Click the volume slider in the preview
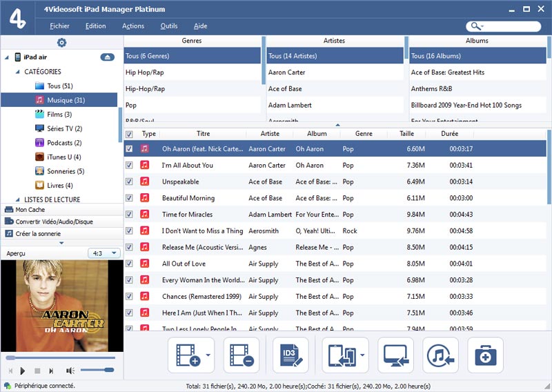Viewport: 552px width, 392px height. [x=98, y=371]
